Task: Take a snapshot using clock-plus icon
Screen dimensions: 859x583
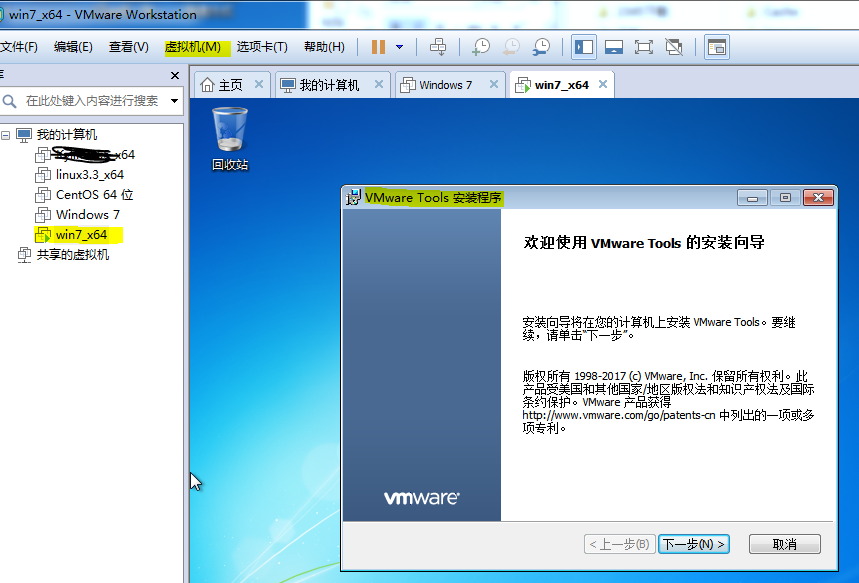Action: pyautogui.click(x=481, y=47)
